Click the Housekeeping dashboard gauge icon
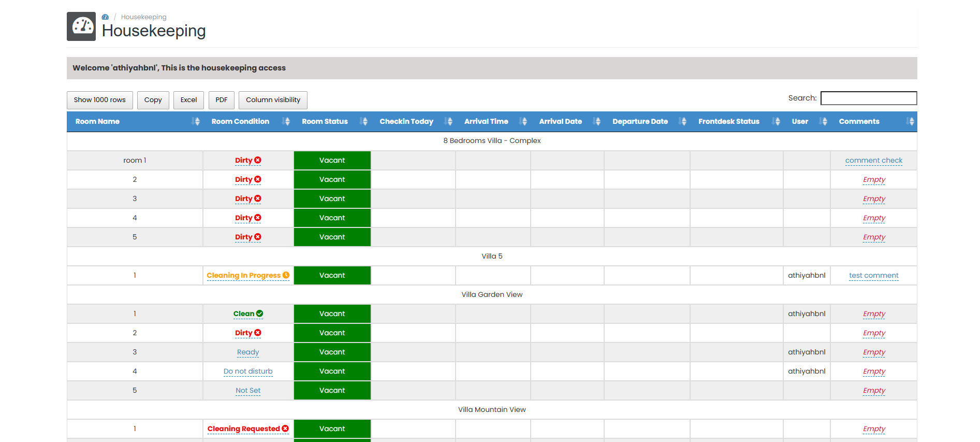 coord(81,26)
